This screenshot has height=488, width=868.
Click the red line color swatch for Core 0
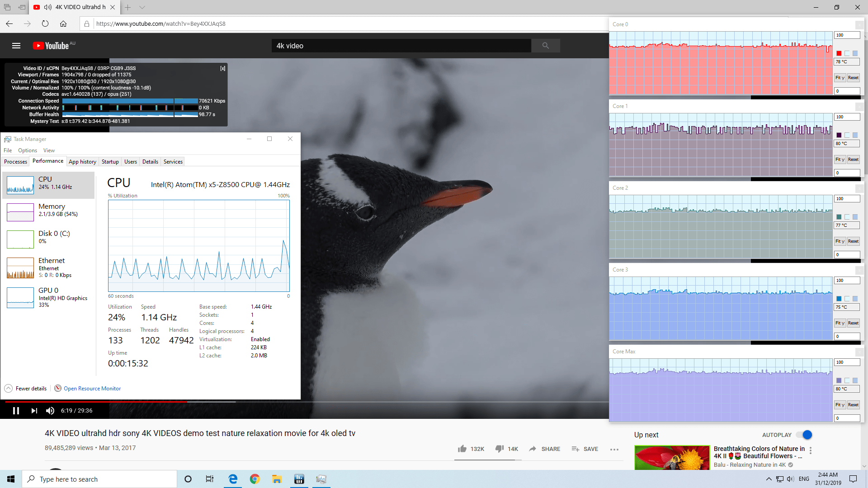tap(839, 53)
